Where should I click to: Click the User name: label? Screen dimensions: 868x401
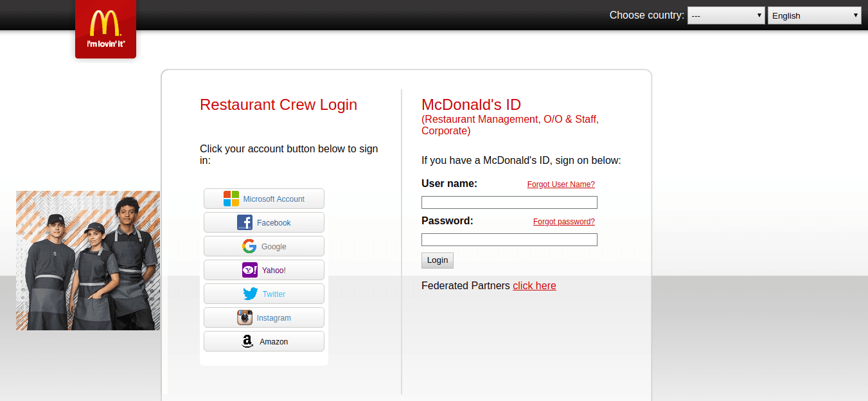coord(449,184)
